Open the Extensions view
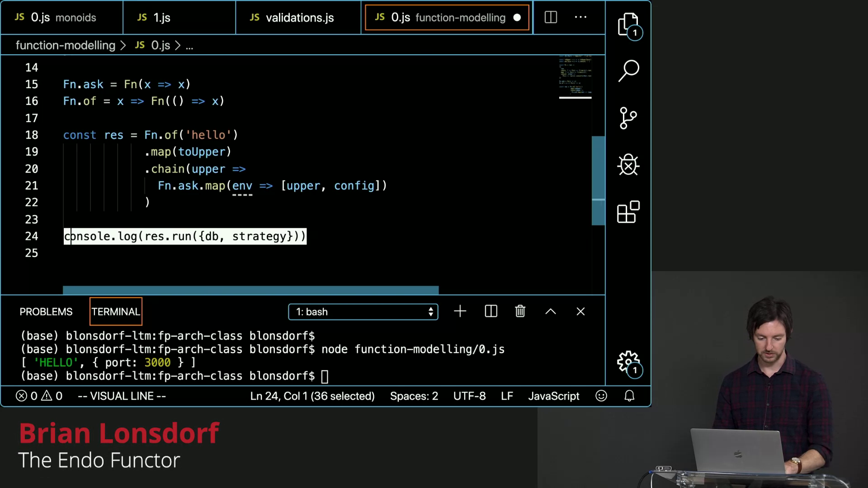The height and width of the screenshot is (488, 868). pos(628,212)
